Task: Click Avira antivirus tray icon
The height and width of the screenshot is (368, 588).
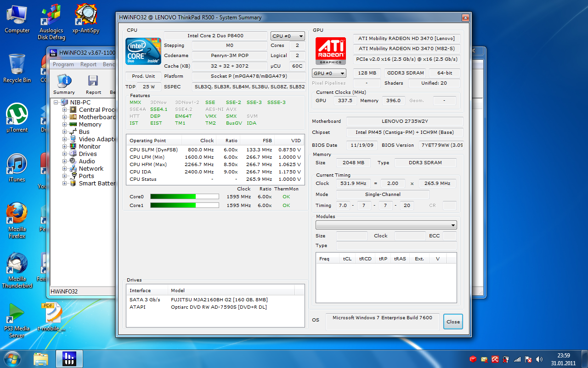Action: pos(495,359)
